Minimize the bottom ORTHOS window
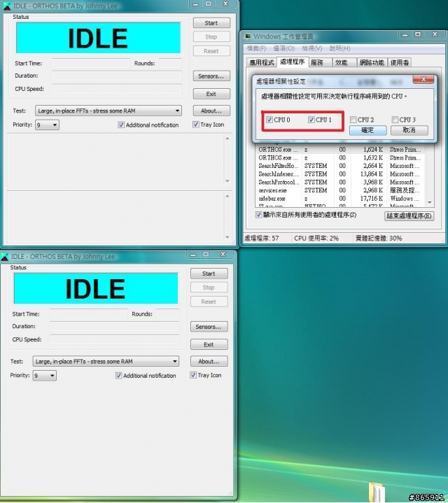 pos(193,255)
